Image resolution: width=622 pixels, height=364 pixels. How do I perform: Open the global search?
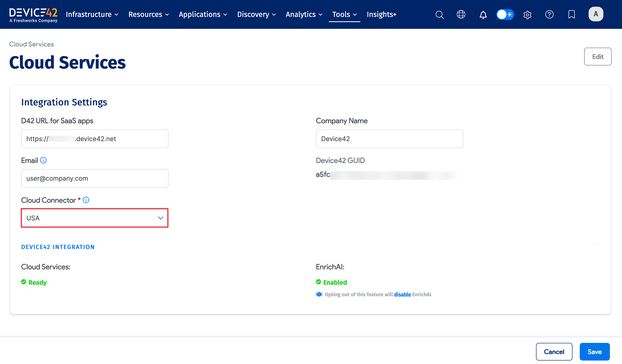(440, 15)
